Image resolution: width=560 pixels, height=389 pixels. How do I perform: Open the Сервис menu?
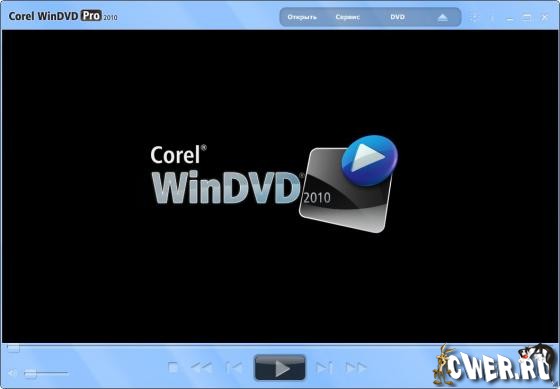pyautogui.click(x=348, y=17)
